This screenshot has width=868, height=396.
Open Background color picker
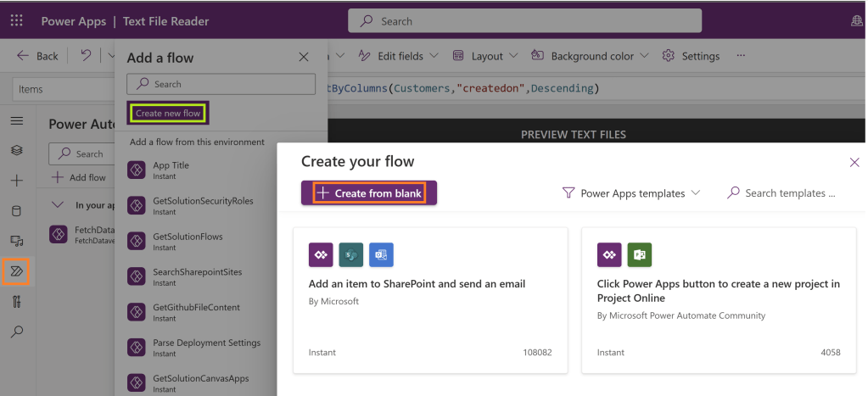click(591, 56)
